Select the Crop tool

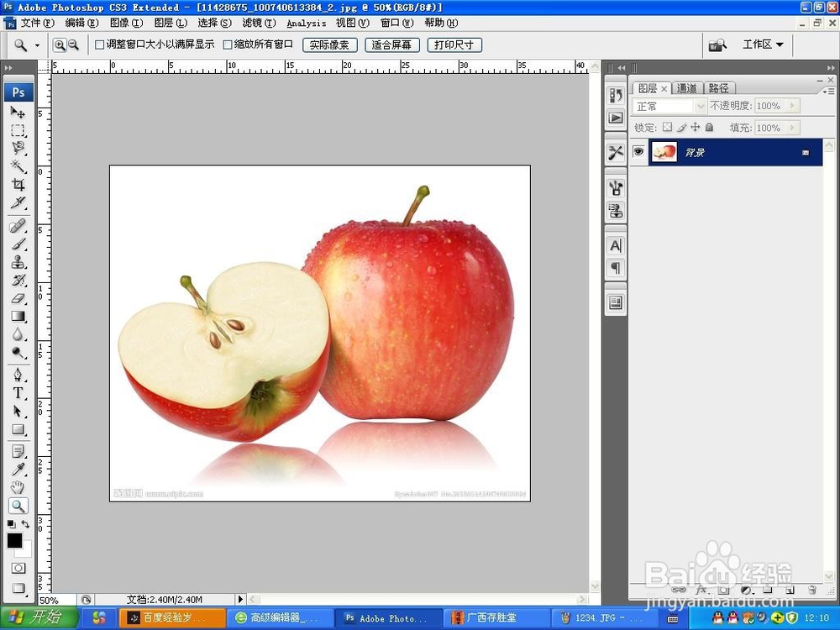coord(18,185)
